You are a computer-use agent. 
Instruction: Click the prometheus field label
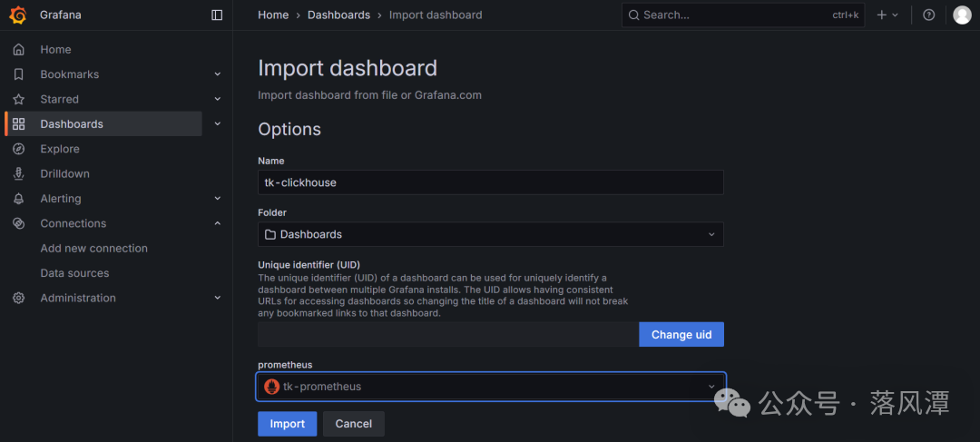[x=285, y=365]
